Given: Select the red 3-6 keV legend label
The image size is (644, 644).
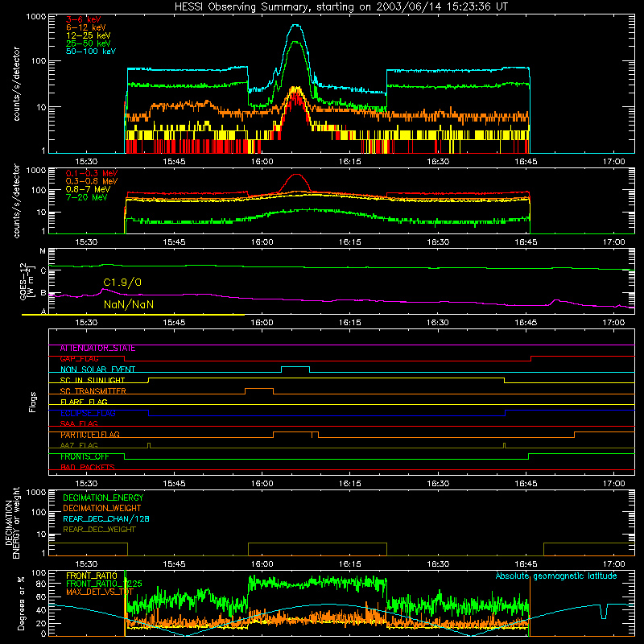Looking at the screenshot, I should (x=84, y=19).
